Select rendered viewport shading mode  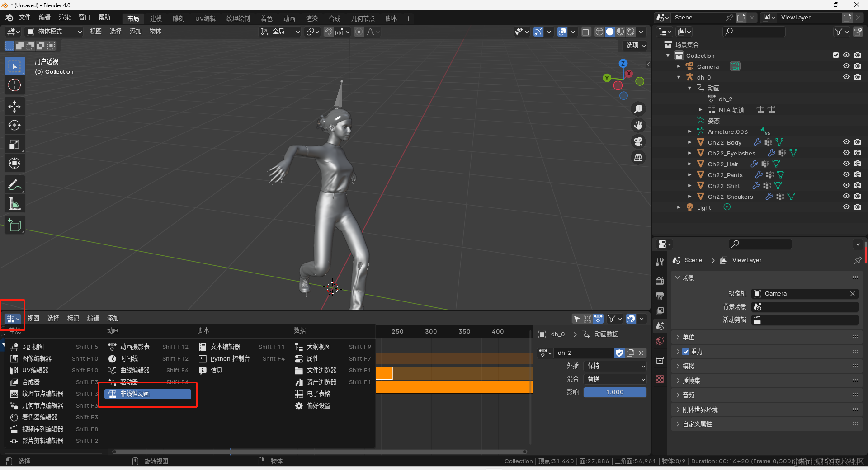631,32
